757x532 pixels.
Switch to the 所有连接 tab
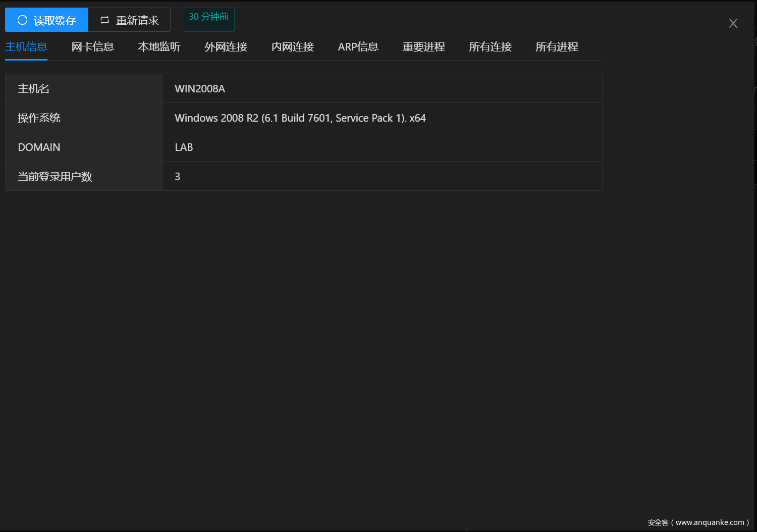click(x=491, y=47)
